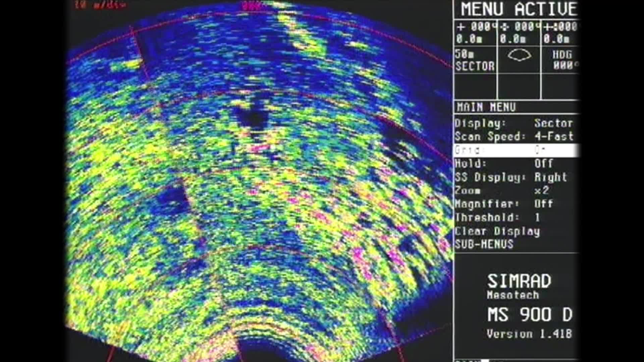Click the SIMRAD logo text
The width and height of the screenshot is (644, 362).
point(519,281)
